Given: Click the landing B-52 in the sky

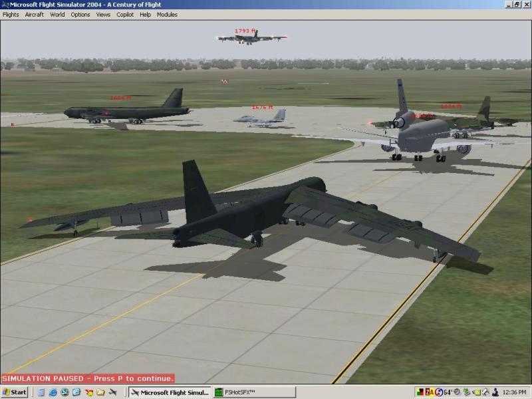Looking at the screenshot, I should (252, 38).
